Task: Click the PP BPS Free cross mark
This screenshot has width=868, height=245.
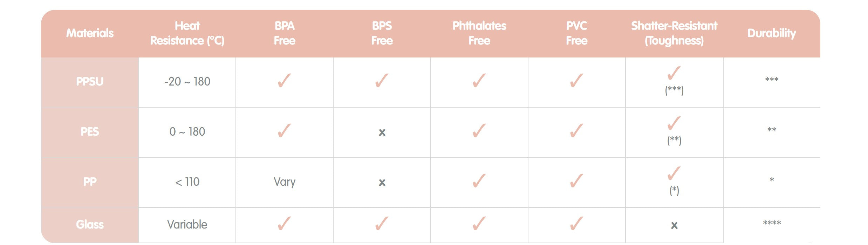Action: coord(382,183)
